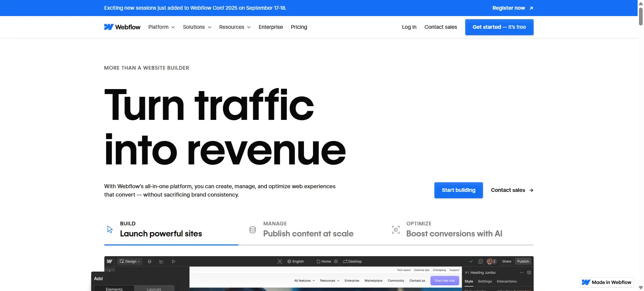Click the collaborator avatar in the Designer toolbar
The height and width of the screenshot is (291, 644).
[489, 262]
